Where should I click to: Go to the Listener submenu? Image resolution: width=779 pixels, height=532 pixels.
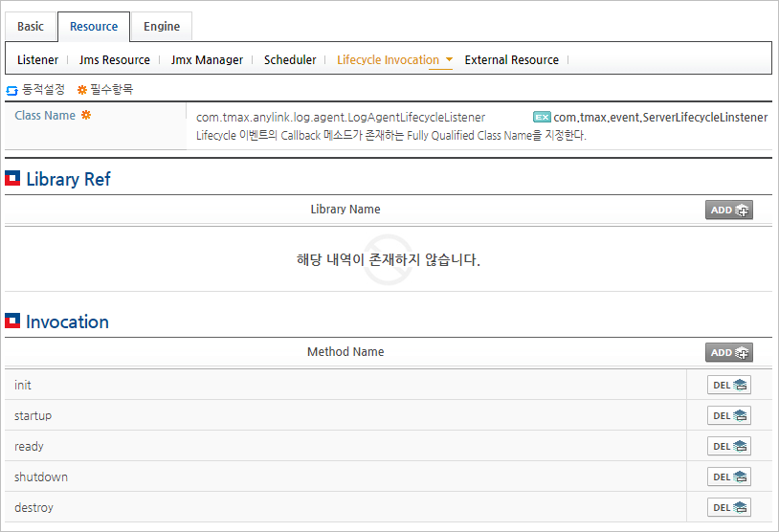[37, 59]
